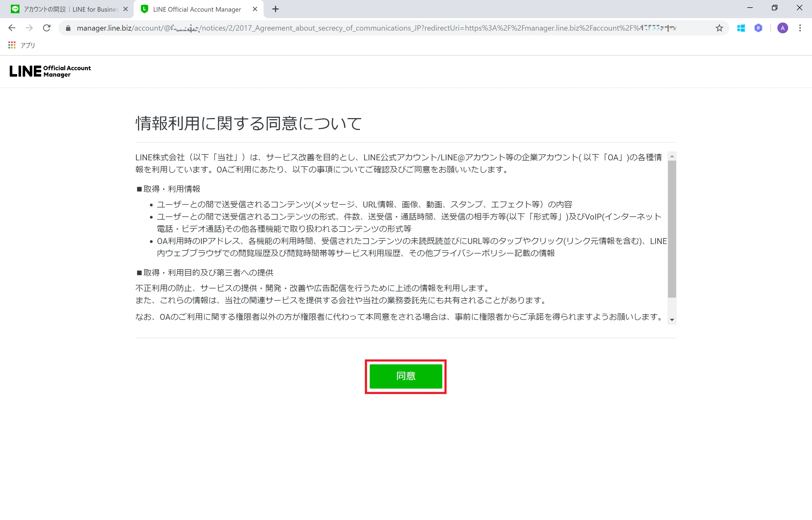
Task: Reload the page with refresh icon
Action: [47, 28]
